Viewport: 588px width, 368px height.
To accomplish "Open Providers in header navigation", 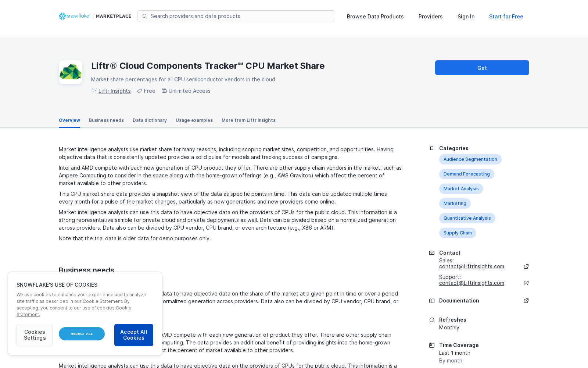I will tap(431, 17).
